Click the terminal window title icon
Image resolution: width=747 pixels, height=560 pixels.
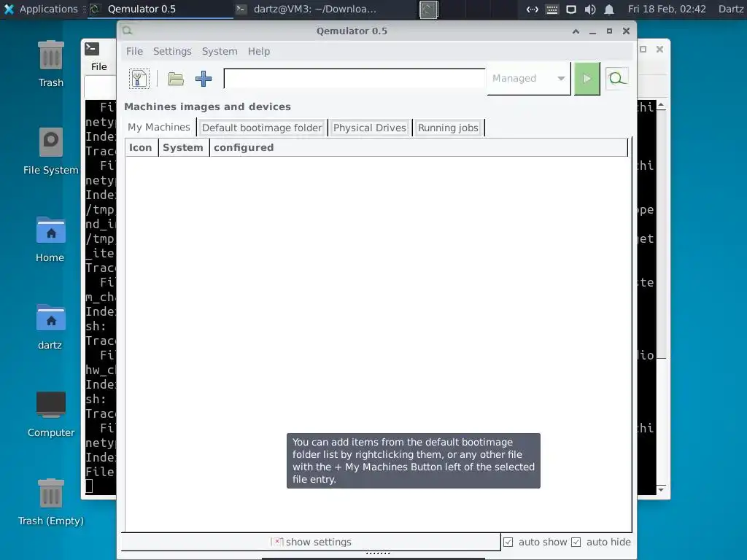[92, 49]
